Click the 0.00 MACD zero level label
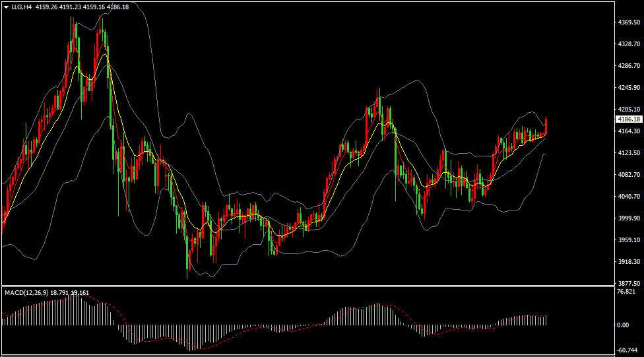Screen dimensions: 644x357 pyautogui.click(x=622, y=325)
